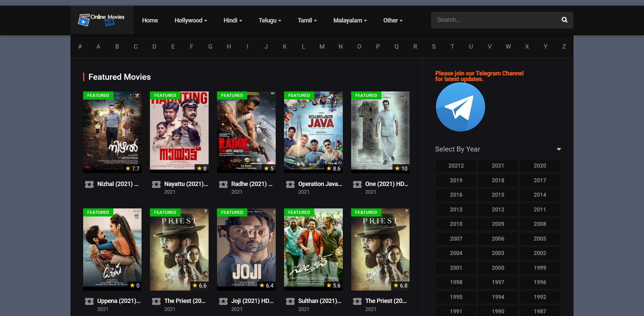644x316 pixels.
Task: Click the search magnifier icon
Action: tap(565, 20)
